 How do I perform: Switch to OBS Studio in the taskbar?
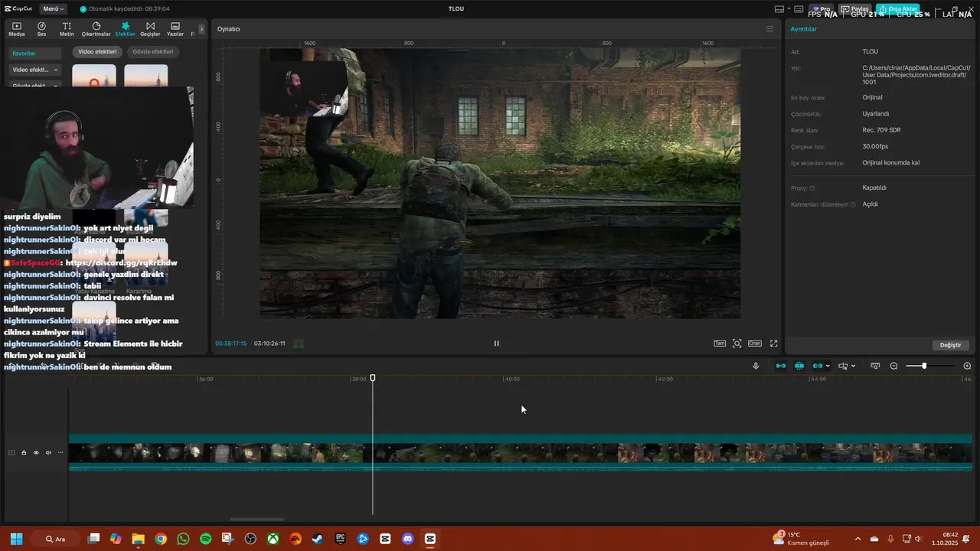point(250,539)
